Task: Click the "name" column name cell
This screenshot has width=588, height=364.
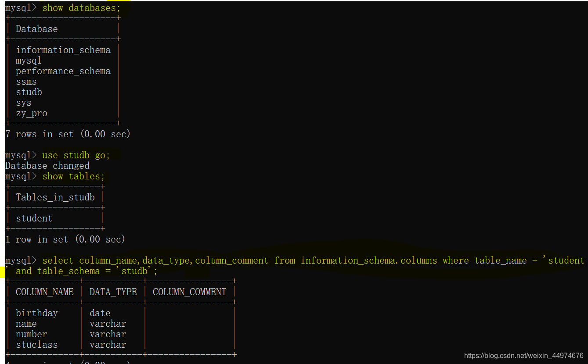Action: (x=26, y=324)
